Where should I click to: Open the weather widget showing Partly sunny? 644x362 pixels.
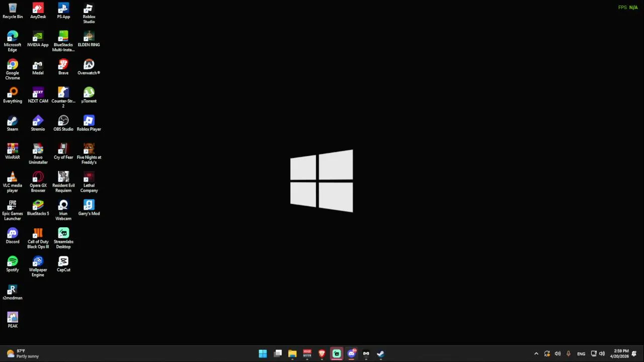coord(22,353)
